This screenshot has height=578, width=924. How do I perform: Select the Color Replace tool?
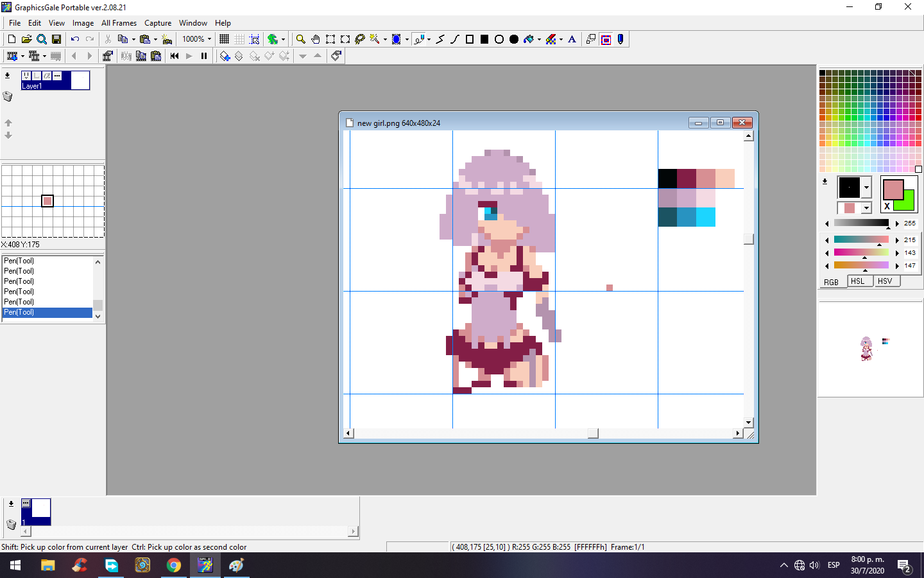point(551,39)
